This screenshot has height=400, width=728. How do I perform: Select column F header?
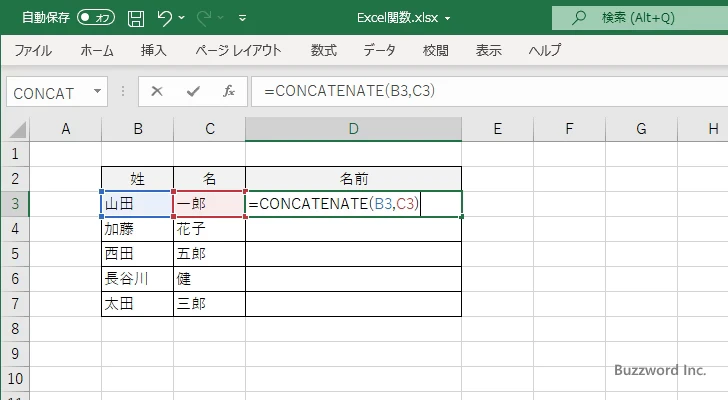click(x=569, y=129)
